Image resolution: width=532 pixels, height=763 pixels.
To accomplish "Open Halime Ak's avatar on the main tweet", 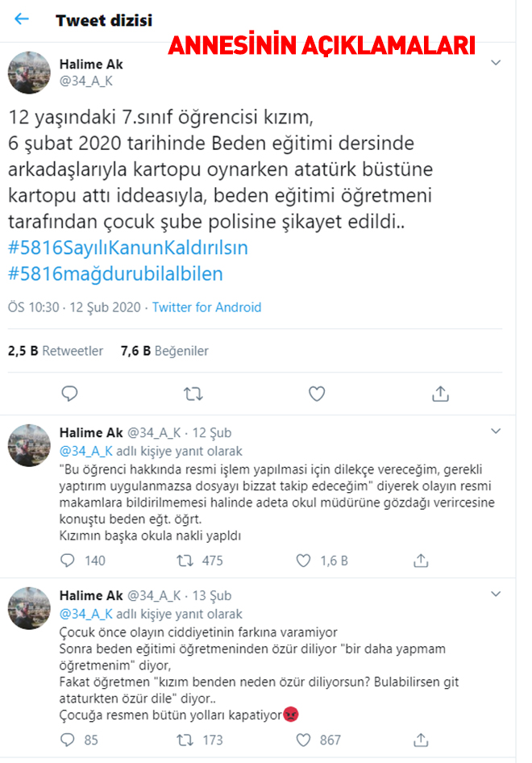I will point(29,73).
